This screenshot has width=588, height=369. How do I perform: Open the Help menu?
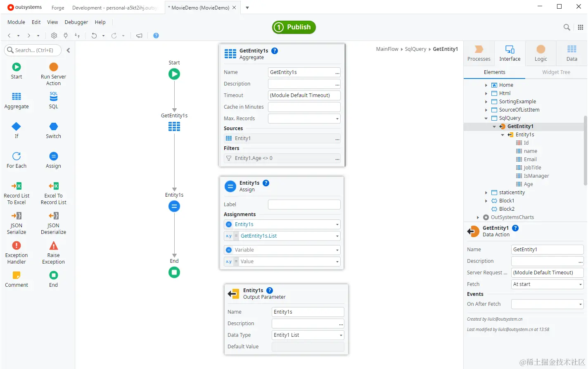(100, 22)
